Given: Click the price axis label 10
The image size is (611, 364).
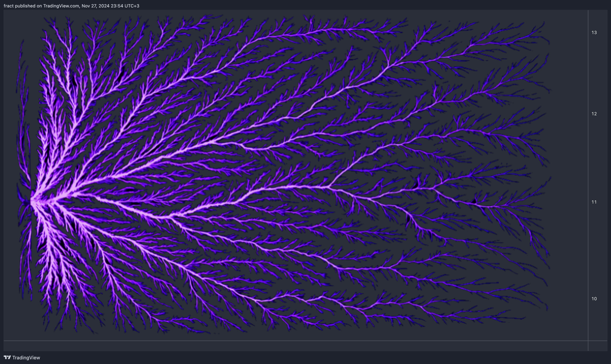Looking at the screenshot, I should point(594,299).
